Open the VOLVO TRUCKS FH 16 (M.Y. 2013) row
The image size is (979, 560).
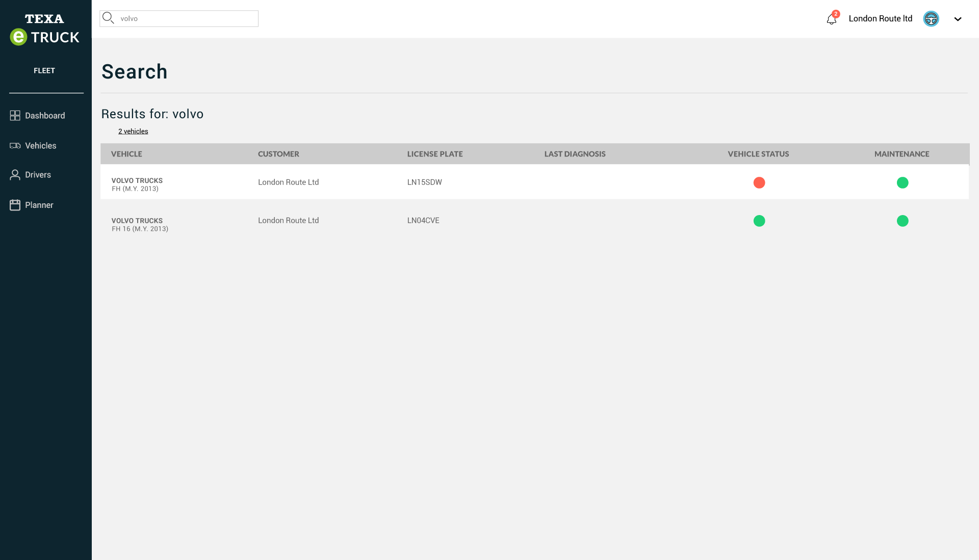pos(534,222)
